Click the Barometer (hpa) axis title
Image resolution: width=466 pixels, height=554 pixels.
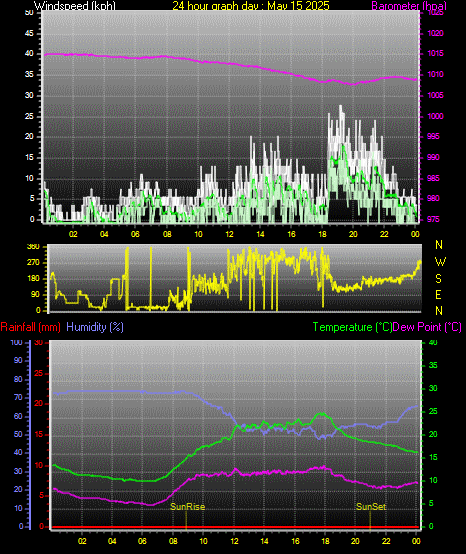[409, 5]
